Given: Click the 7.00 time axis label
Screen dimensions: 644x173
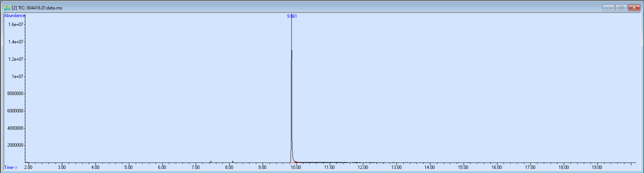Looking at the screenshot, I should tap(196, 167).
